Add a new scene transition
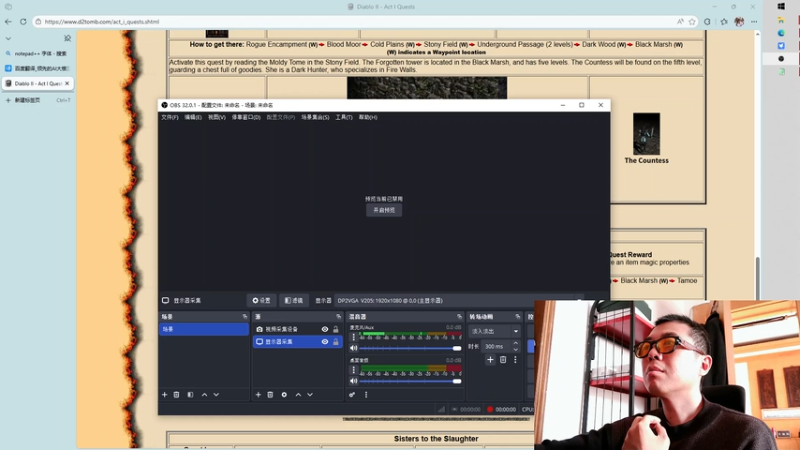The image size is (800, 450). (x=490, y=360)
